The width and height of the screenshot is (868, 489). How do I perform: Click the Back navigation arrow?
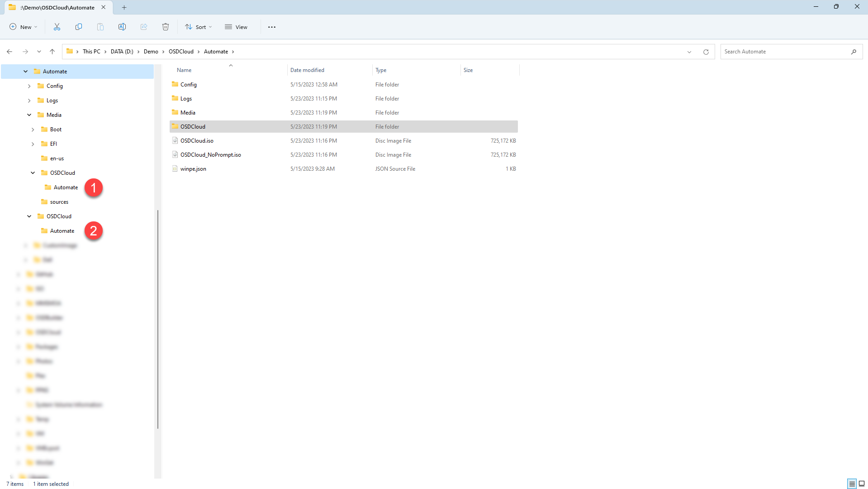[x=9, y=52]
